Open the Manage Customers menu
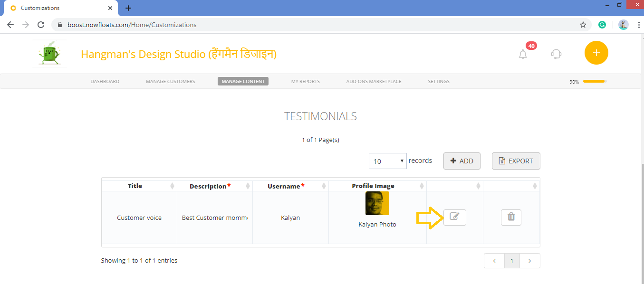The height and width of the screenshot is (284, 644). [170, 81]
